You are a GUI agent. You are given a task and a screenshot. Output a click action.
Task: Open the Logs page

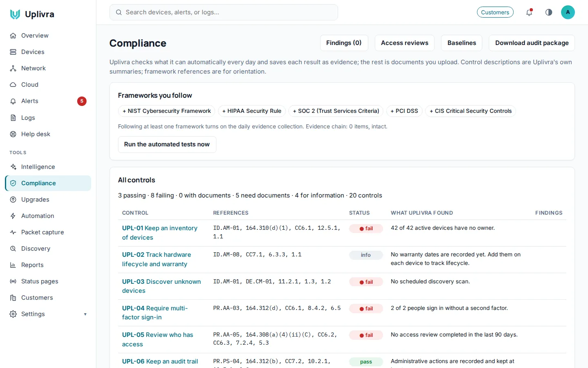coord(48,118)
